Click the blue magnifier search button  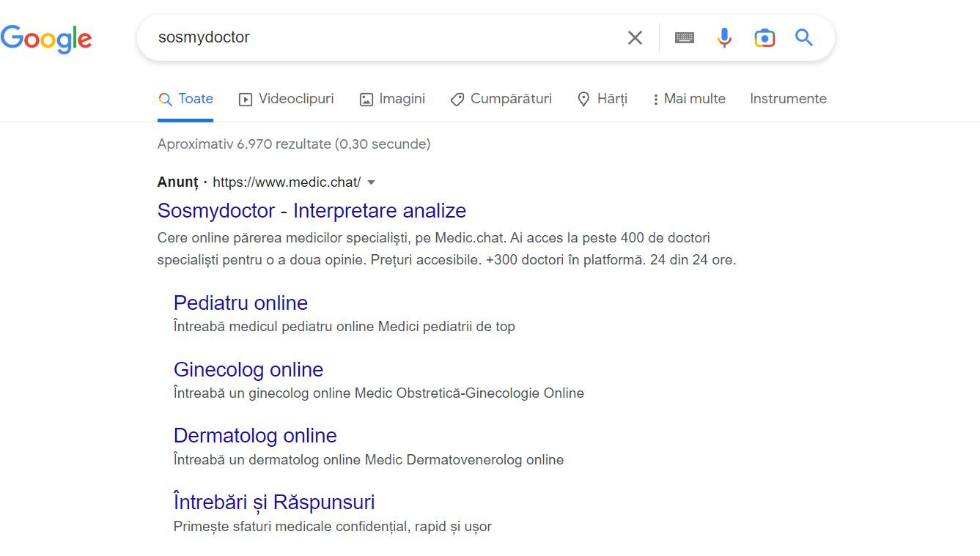point(804,37)
